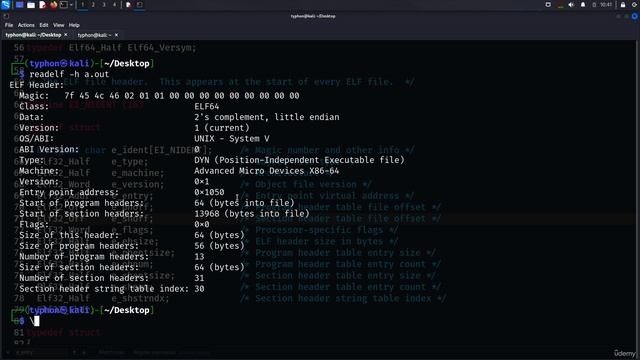Open the text editor panel launcher
This screenshot has height=360, width=640.
42,5
